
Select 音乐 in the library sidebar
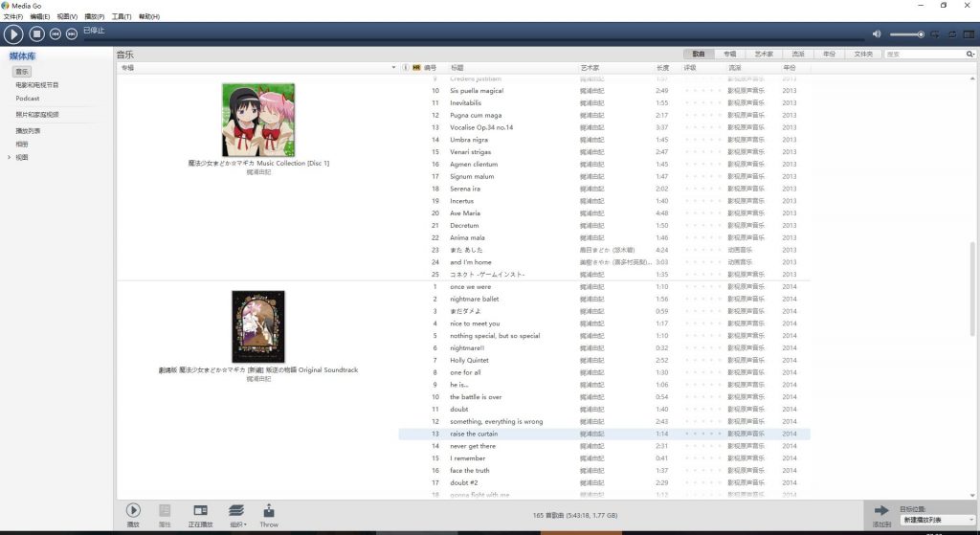coord(22,72)
